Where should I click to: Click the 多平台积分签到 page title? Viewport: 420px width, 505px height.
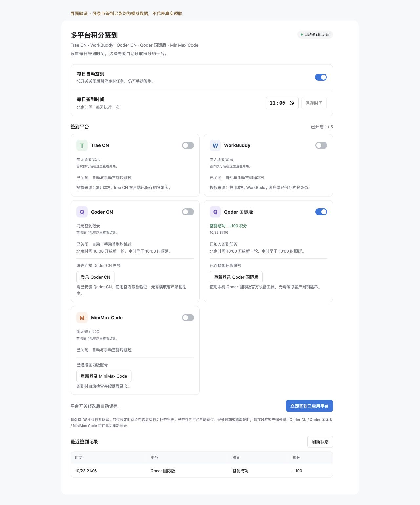tap(94, 35)
